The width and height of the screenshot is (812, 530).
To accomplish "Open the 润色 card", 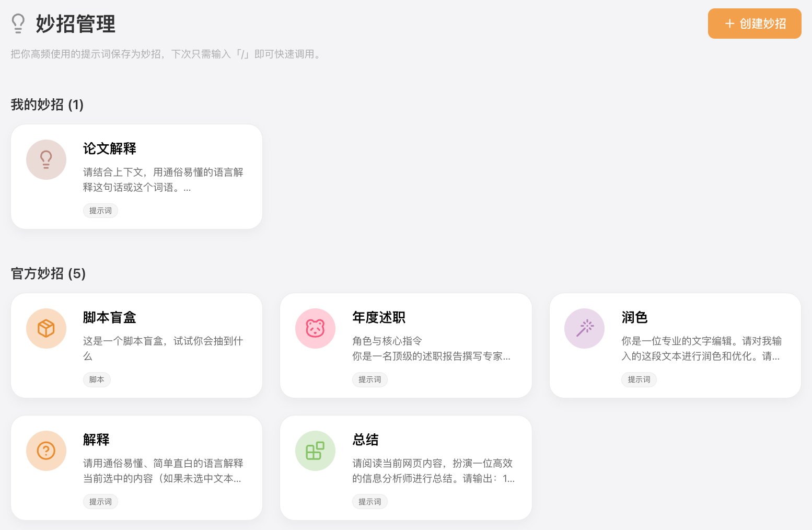I will click(675, 345).
